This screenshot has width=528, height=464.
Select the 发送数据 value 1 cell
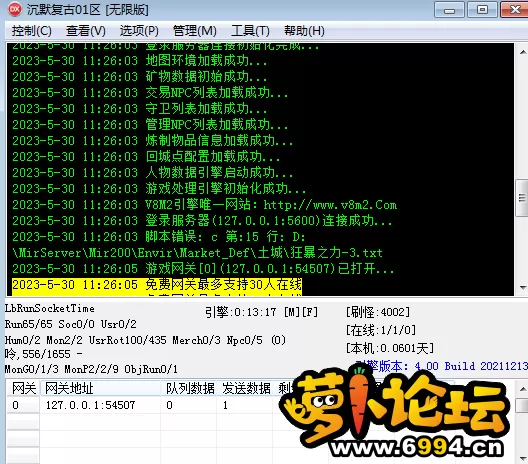[x=245, y=405]
